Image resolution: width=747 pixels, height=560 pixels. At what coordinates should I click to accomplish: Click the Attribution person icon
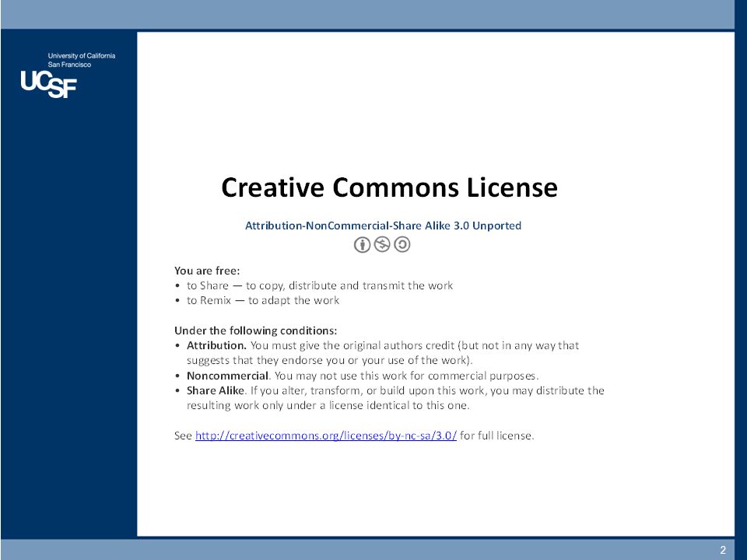pyautogui.click(x=362, y=245)
